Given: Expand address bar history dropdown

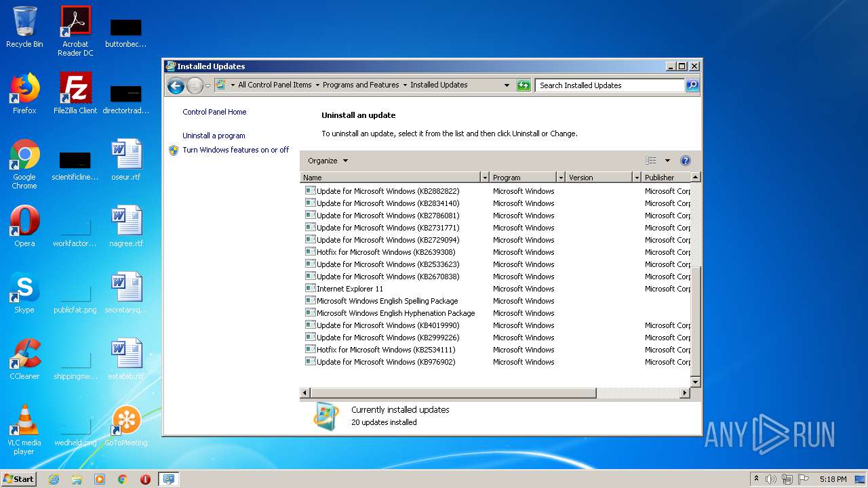Looking at the screenshot, I should (x=507, y=85).
